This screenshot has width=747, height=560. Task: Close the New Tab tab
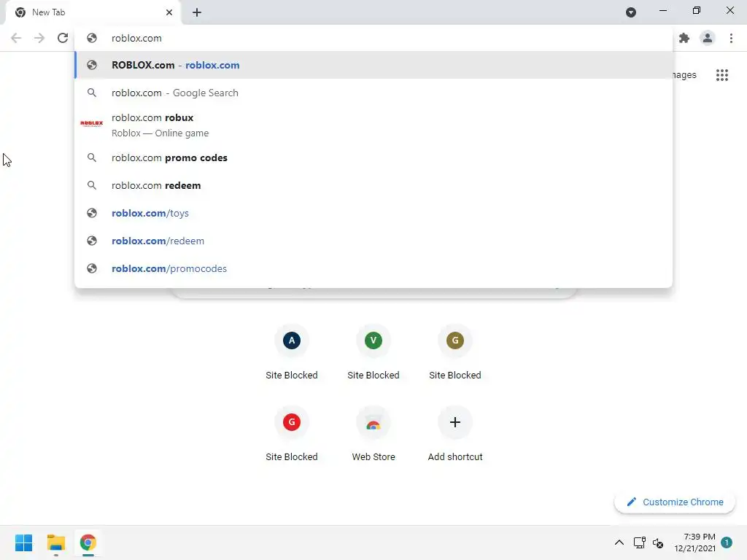click(x=169, y=12)
